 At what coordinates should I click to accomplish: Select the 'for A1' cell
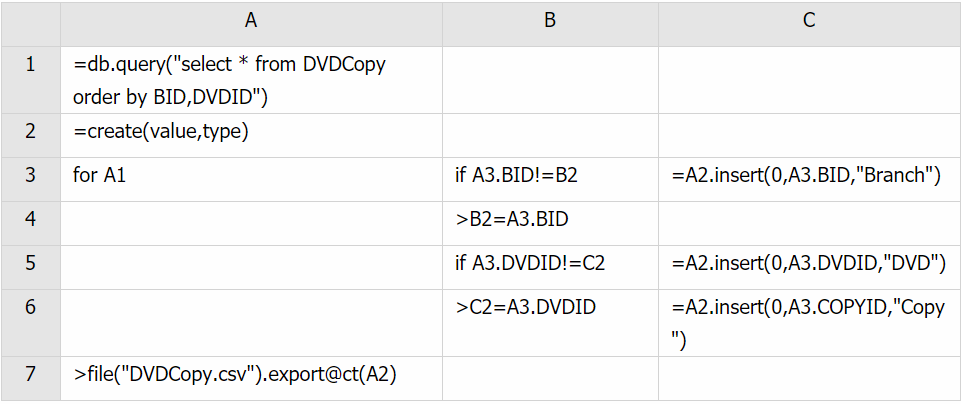tap(251, 179)
